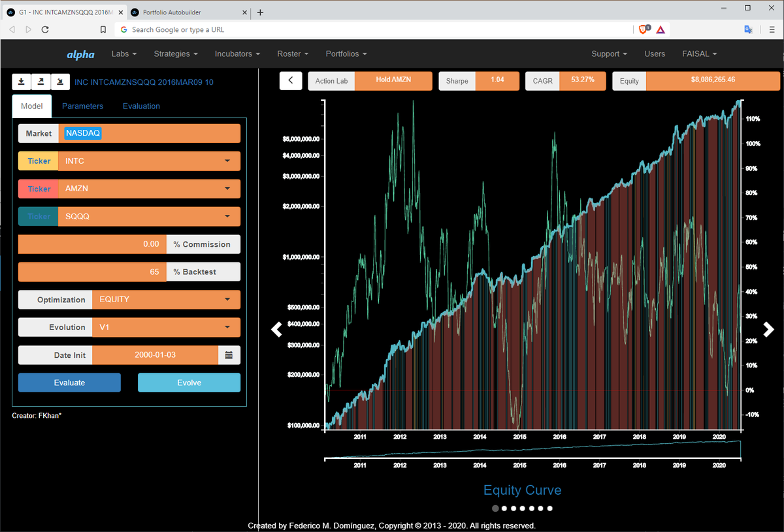
Task: Click the export arrow icon button
Action: [41, 82]
